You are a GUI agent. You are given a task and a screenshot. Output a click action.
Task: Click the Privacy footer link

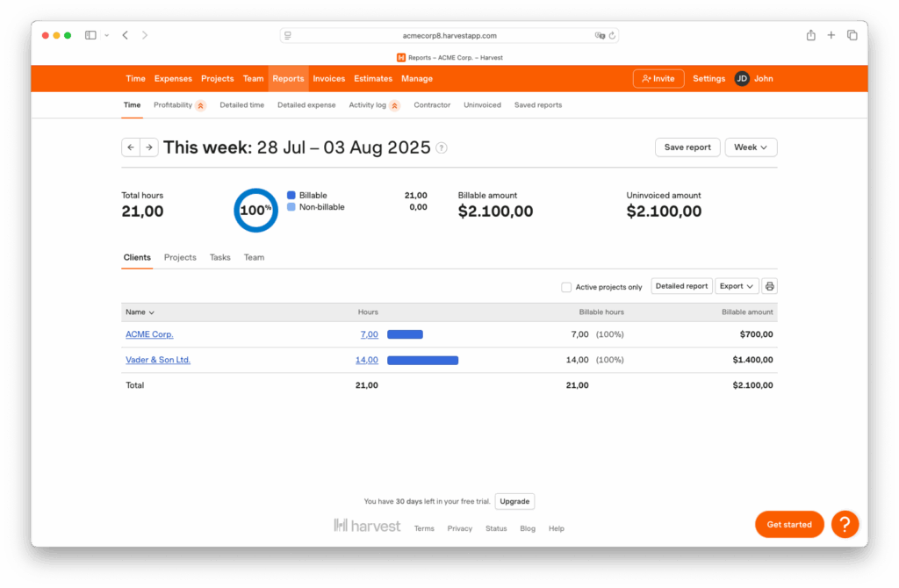460,528
